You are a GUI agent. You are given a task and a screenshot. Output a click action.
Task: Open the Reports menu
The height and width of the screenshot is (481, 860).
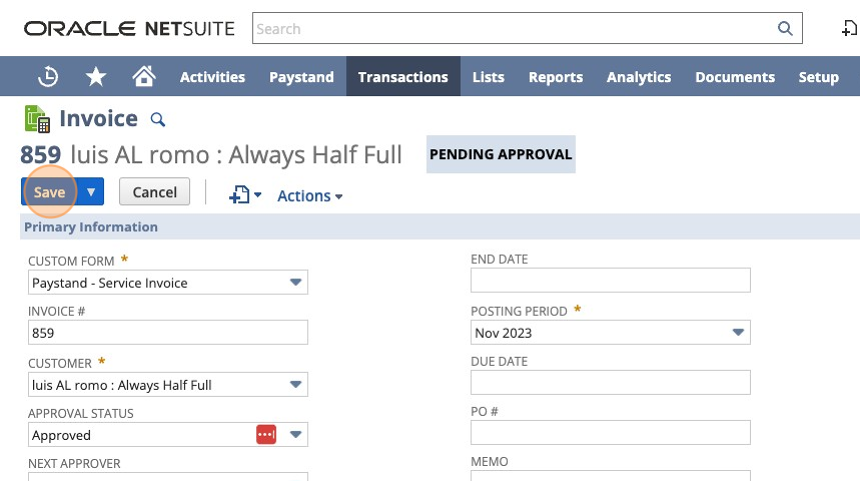(x=556, y=77)
